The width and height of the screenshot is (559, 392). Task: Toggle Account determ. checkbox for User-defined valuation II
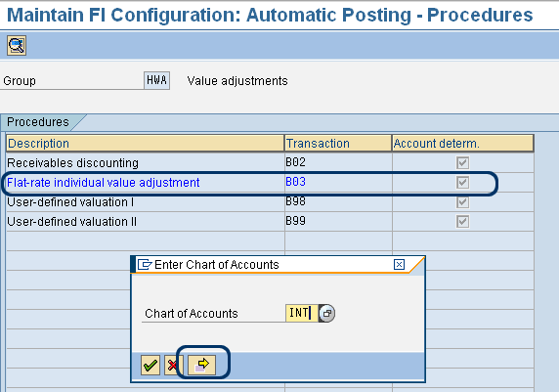[x=463, y=222]
